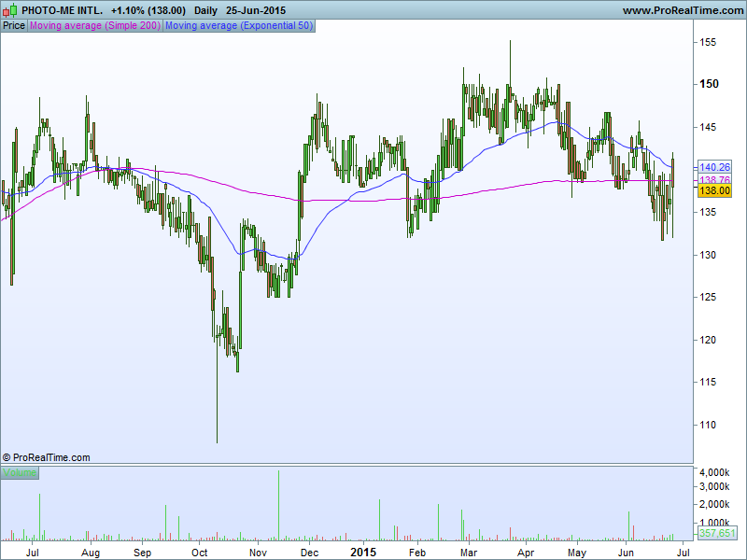Click the © ProRealTime.com watermark text
Screen dimensions: 747x560
point(47,457)
